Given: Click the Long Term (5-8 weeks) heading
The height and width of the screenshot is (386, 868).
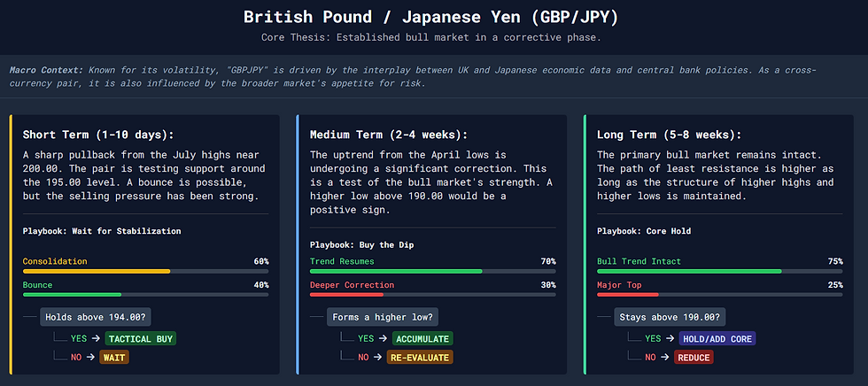Looking at the screenshot, I should pos(670,135).
